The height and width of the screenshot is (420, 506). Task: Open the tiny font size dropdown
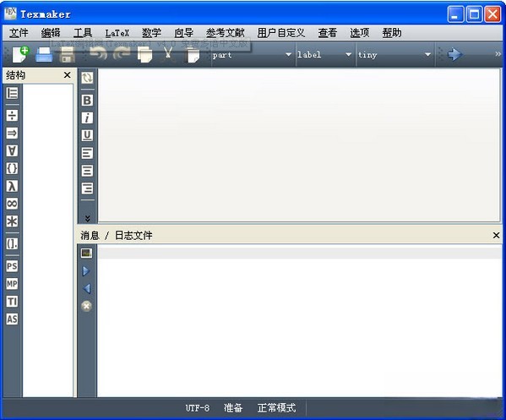point(394,55)
